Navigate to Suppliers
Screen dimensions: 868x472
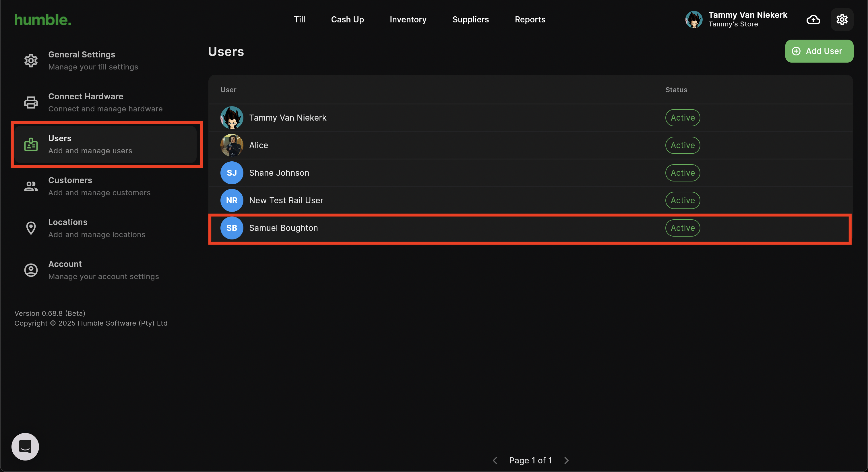pos(470,20)
